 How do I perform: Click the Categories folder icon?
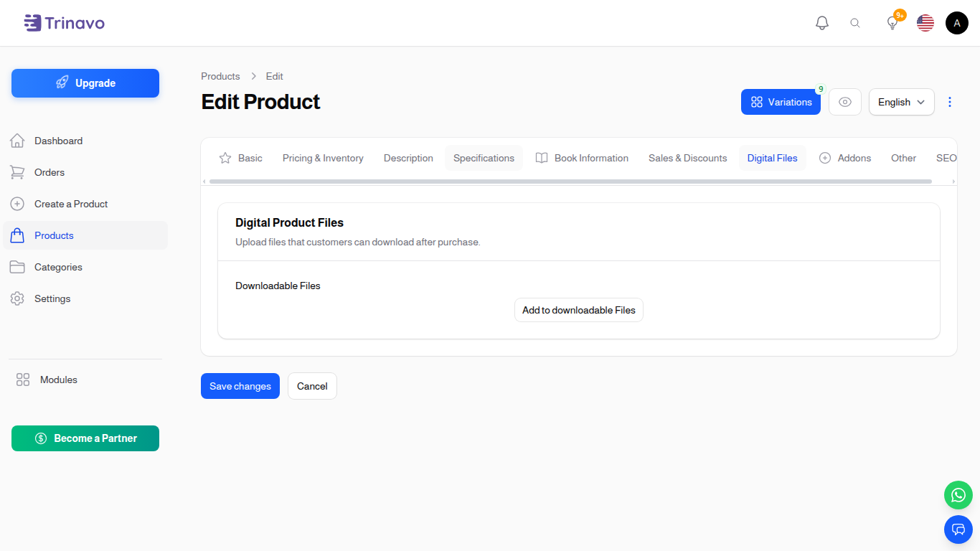click(17, 267)
